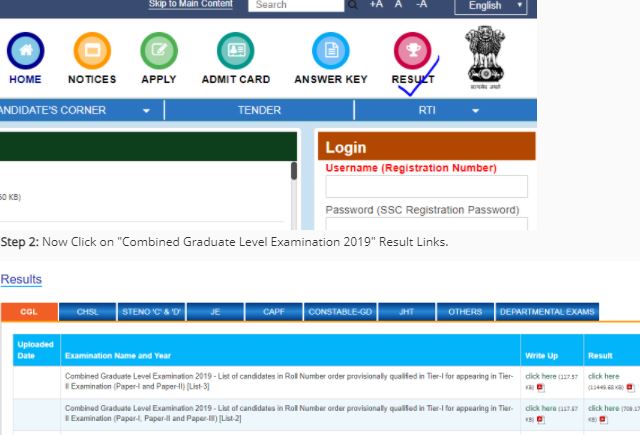Image resolution: width=640 pixels, height=435 pixels.
Task: Select the STENO 'C' & 'D' tab
Action: click(151, 312)
